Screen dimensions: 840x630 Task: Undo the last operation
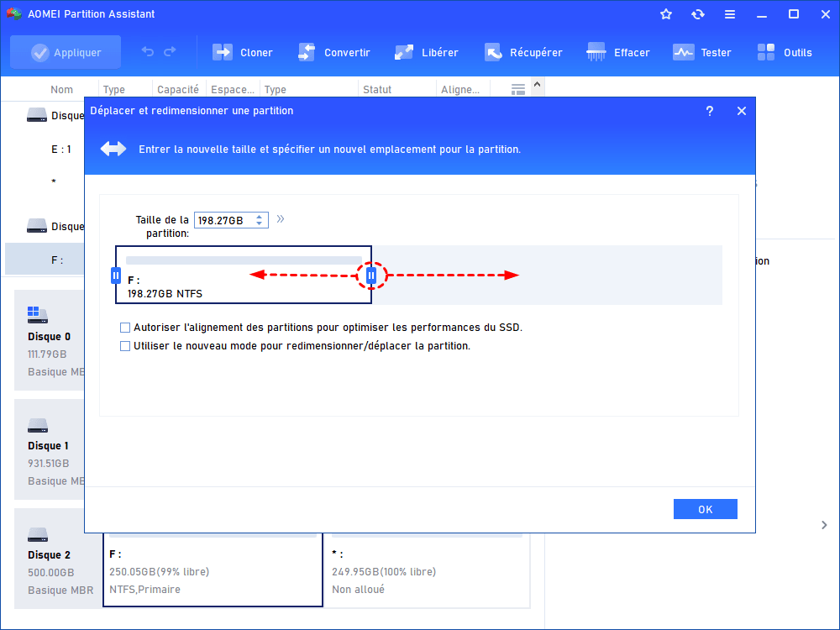click(x=148, y=51)
